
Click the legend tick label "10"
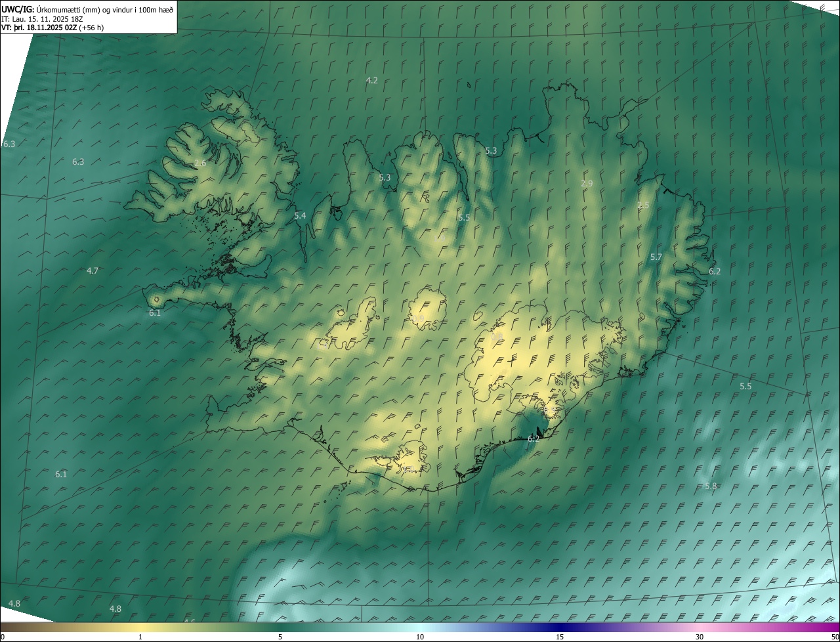(420, 637)
